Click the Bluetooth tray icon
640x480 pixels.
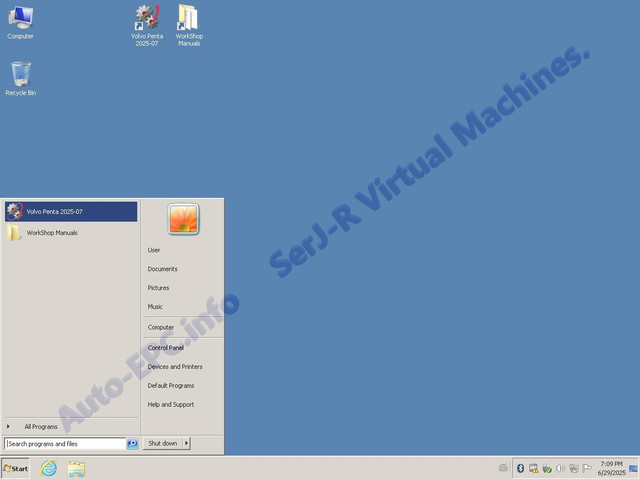520,469
